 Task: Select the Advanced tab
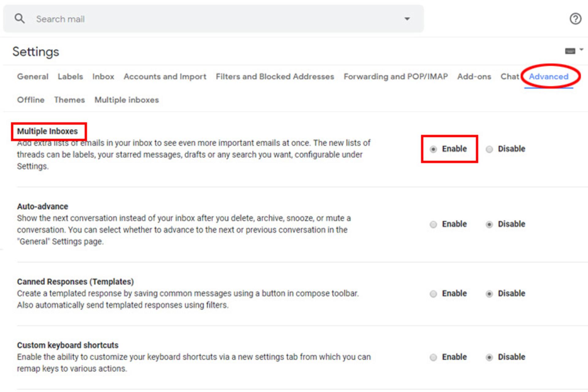[x=548, y=77]
